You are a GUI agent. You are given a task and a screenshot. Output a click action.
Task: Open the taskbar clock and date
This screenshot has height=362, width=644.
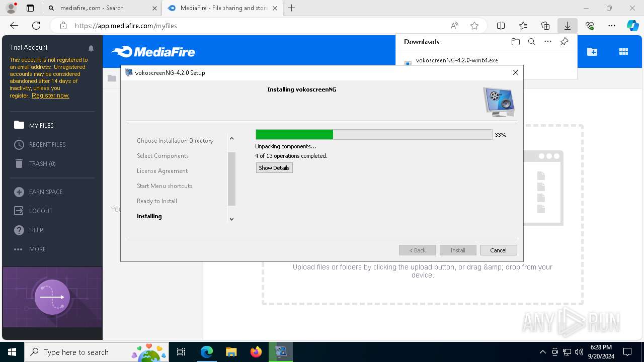[x=601, y=352]
